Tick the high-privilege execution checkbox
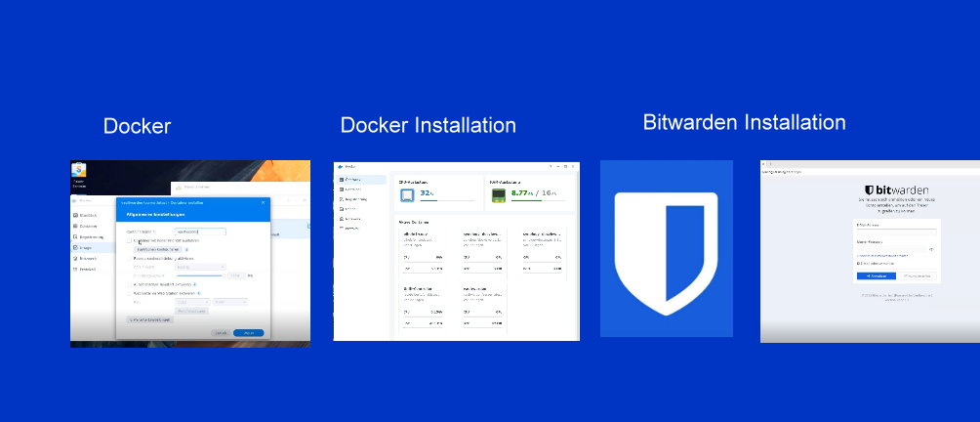Screen dimensions: 980x422 pos(130,240)
